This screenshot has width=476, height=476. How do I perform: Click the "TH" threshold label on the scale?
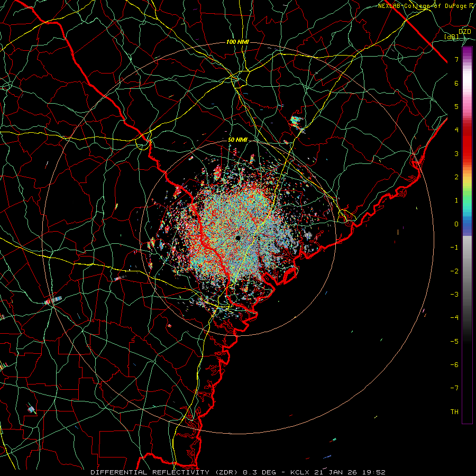coord(454,412)
